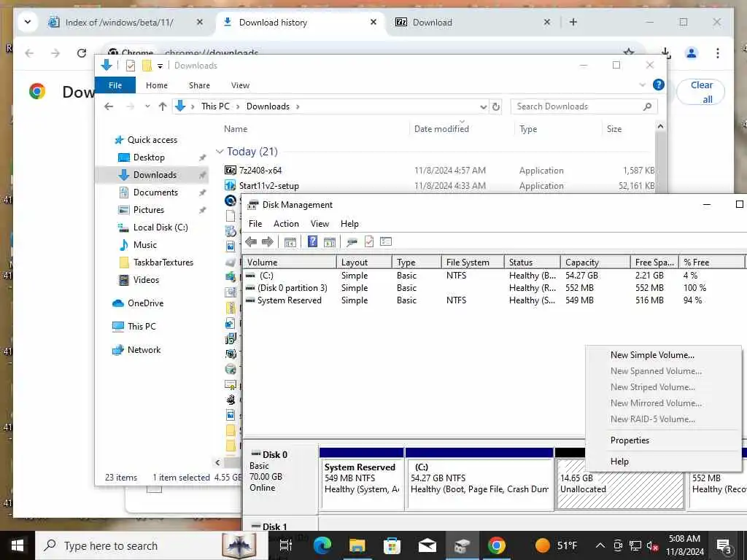
Task: Open Pictures in the navigation pane
Action: tap(148, 210)
